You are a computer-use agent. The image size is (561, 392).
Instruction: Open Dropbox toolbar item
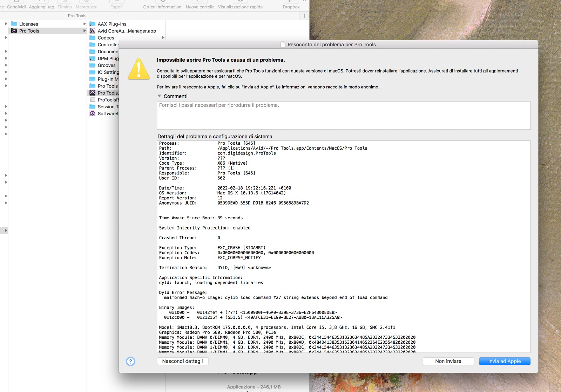(291, 7)
